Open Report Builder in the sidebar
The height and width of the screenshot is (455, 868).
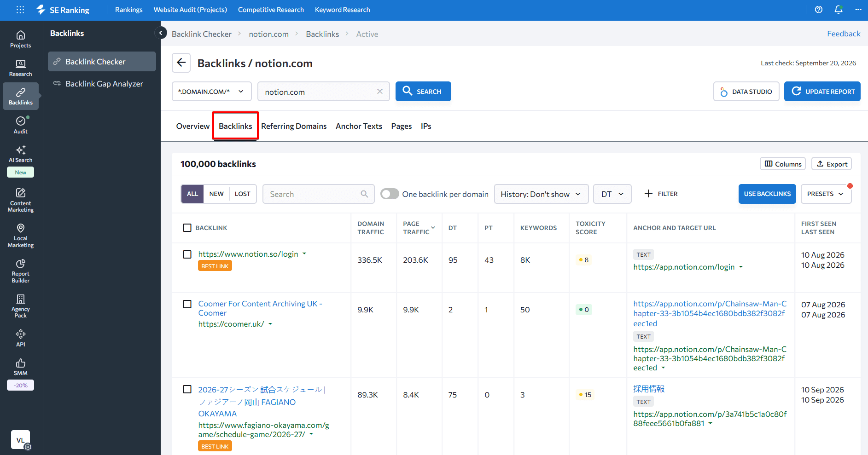tap(21, 271)
